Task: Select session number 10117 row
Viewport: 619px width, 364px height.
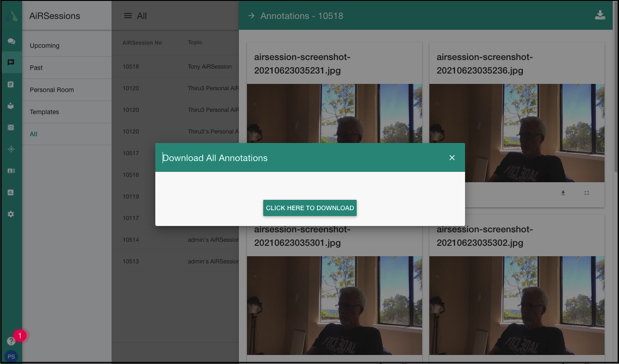Action: [175, 218]
